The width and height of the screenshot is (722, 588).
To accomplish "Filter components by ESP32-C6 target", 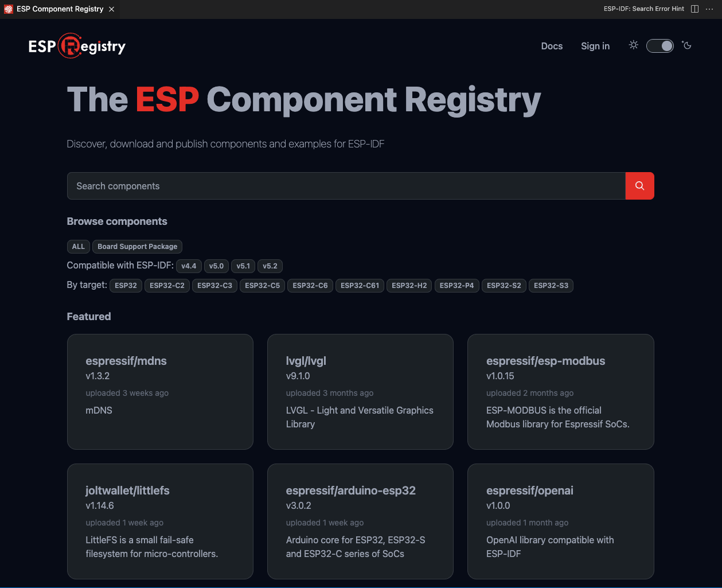I will point(310,285).
